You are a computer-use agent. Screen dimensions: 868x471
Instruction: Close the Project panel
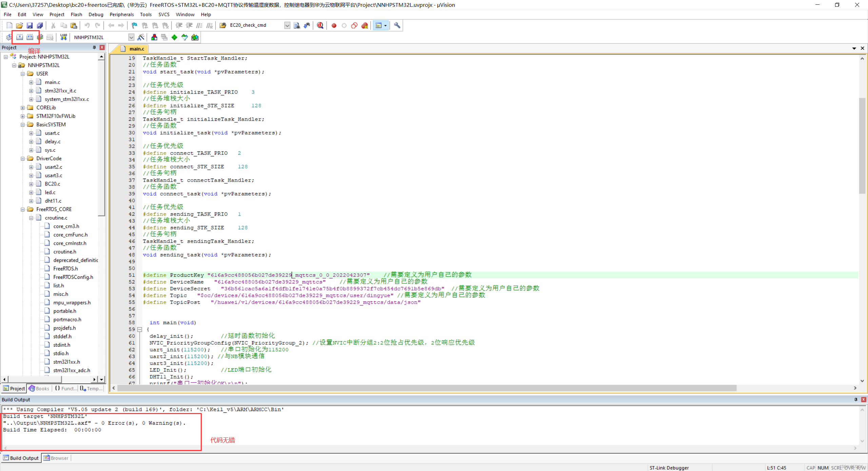click(102, 47)
